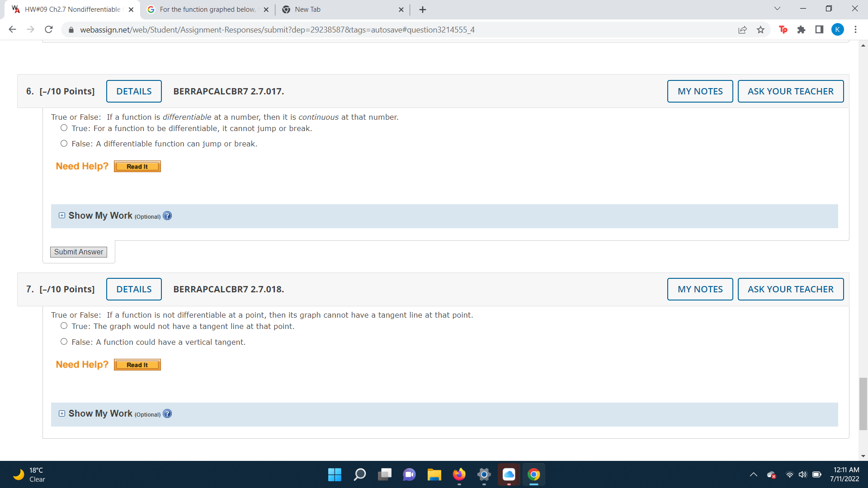The height and width of the screenshot is (488, 868).
Task: Switch to the Google search results tab
Action: [207, 9]
